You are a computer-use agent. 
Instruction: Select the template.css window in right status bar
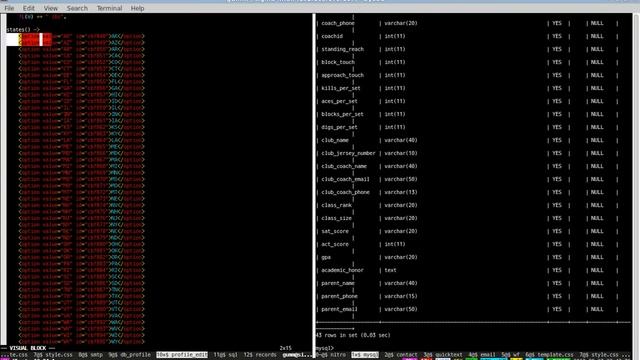[x=549, y=355]
